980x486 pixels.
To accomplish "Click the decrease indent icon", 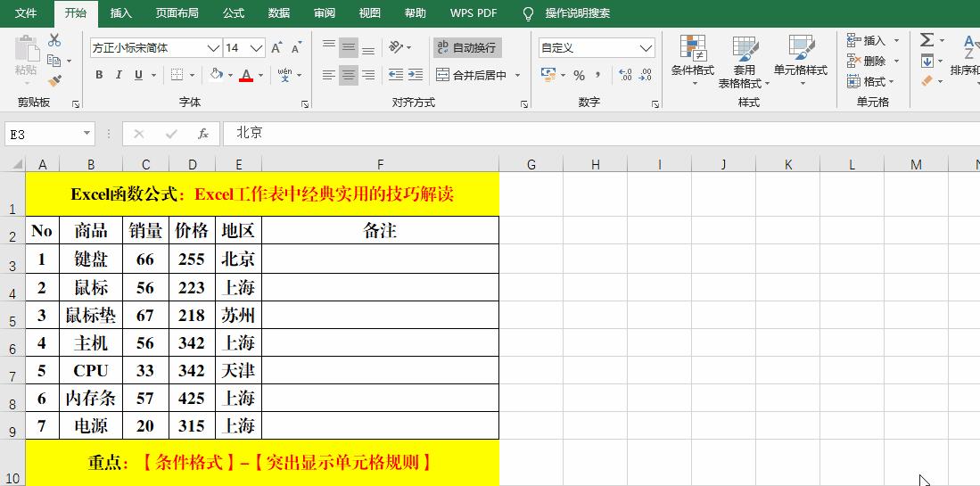I will click(x=396, y=75).
